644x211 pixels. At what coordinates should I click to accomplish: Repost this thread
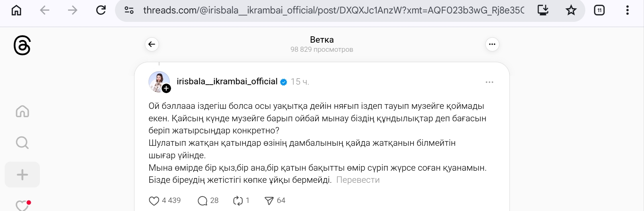(x=238, y=201)
